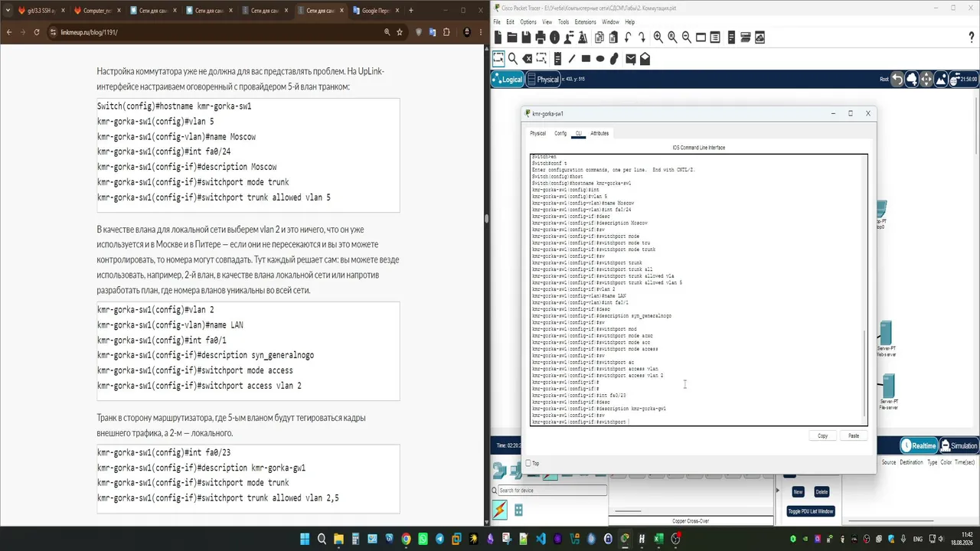Viewport: 980px width, 551px height.
Task: Open File menu in Packet Tracer
Action: coord(498,22)
